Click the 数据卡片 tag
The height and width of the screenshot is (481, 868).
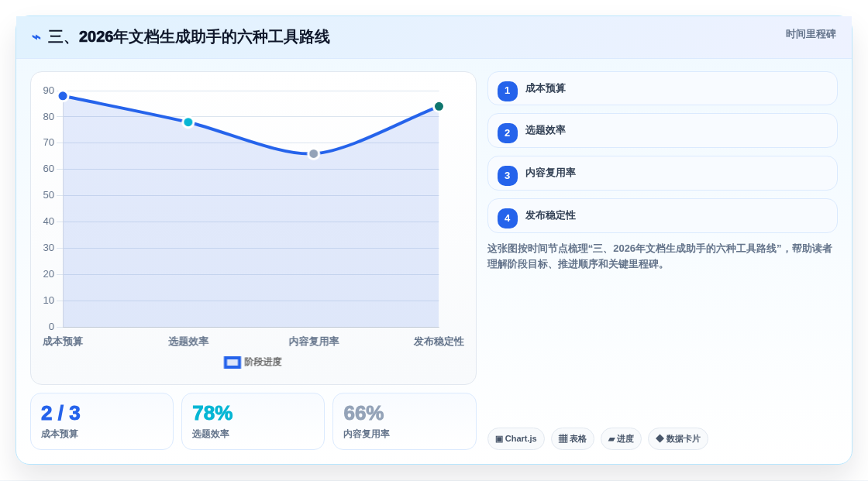click(678, 439)
